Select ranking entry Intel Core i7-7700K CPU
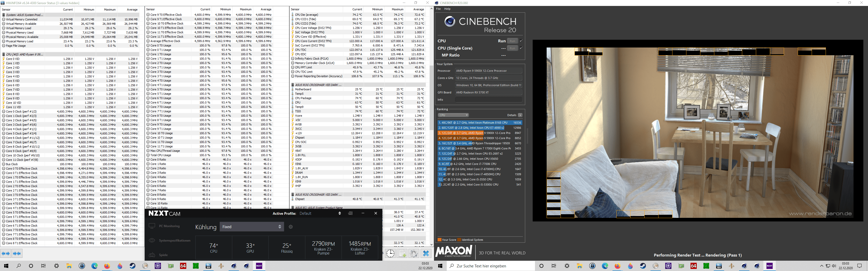This screenshot has width=868, height=271. point(479,164)
